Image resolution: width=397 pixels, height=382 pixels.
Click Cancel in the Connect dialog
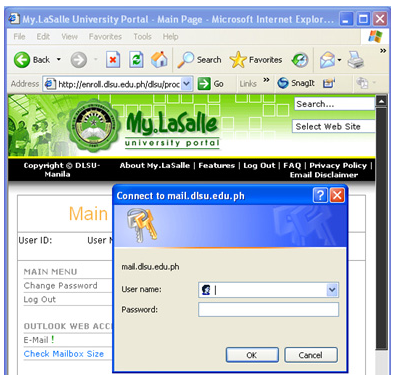pyautogui.click(x=311, y=355)
